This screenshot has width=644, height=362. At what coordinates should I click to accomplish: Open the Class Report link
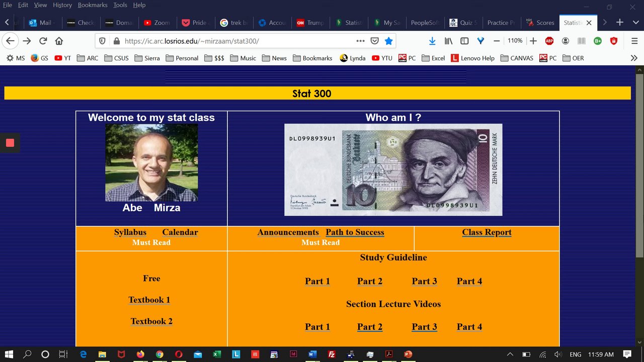point(487,232)
